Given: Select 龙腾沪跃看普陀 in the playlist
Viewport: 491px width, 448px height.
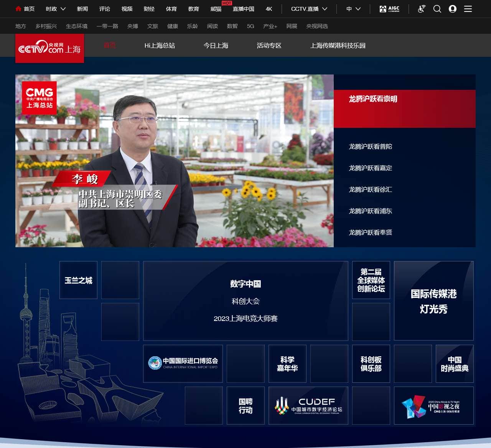Looking at the screenshot, I should 371,146.
